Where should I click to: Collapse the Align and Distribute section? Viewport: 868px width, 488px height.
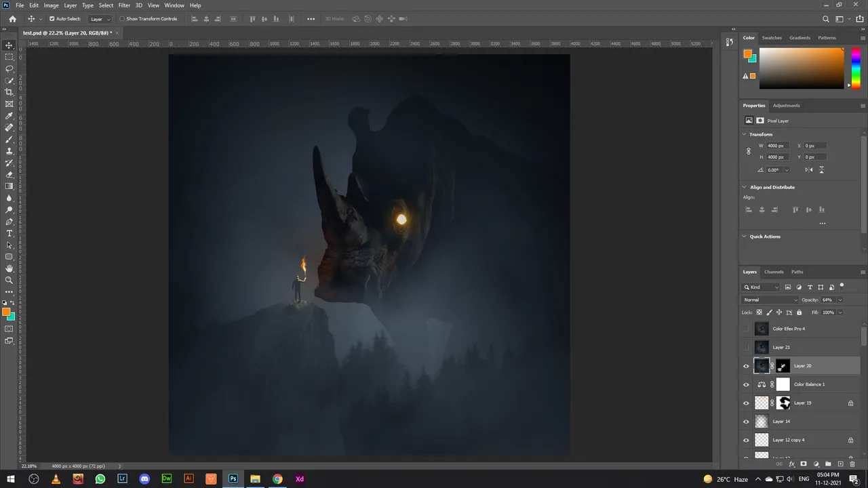coord(745,187)
